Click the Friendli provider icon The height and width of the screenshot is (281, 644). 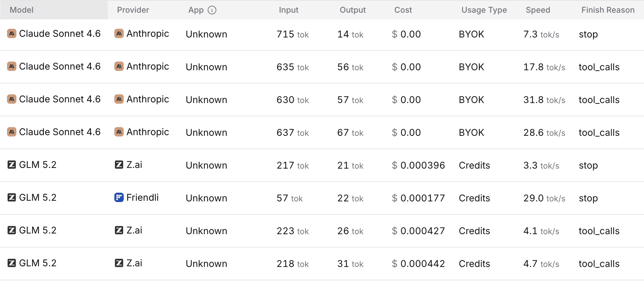[x=119, y=197]
